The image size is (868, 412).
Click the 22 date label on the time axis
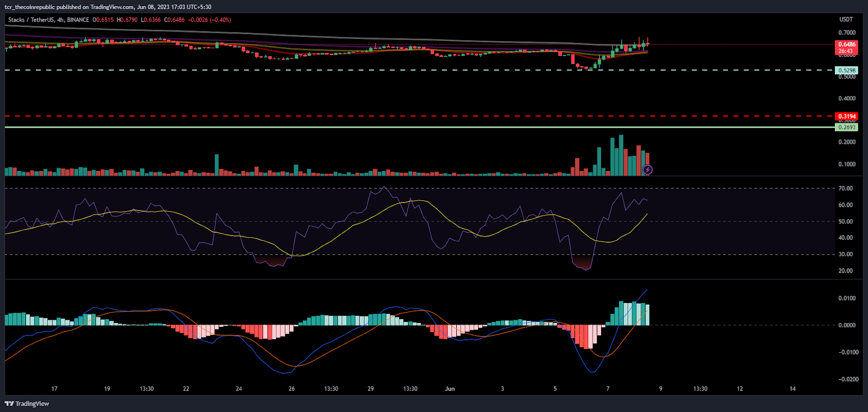tap(186, 389)
